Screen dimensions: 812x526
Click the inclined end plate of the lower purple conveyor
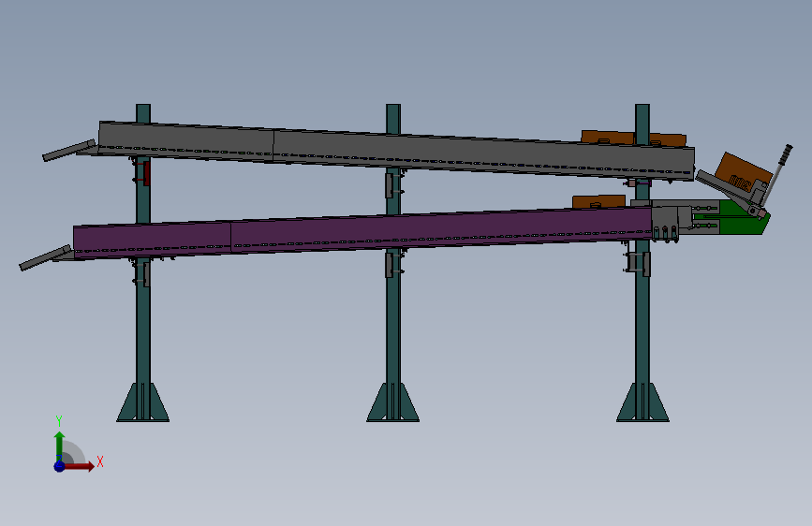pyautogui.click(x=46, y=257)
